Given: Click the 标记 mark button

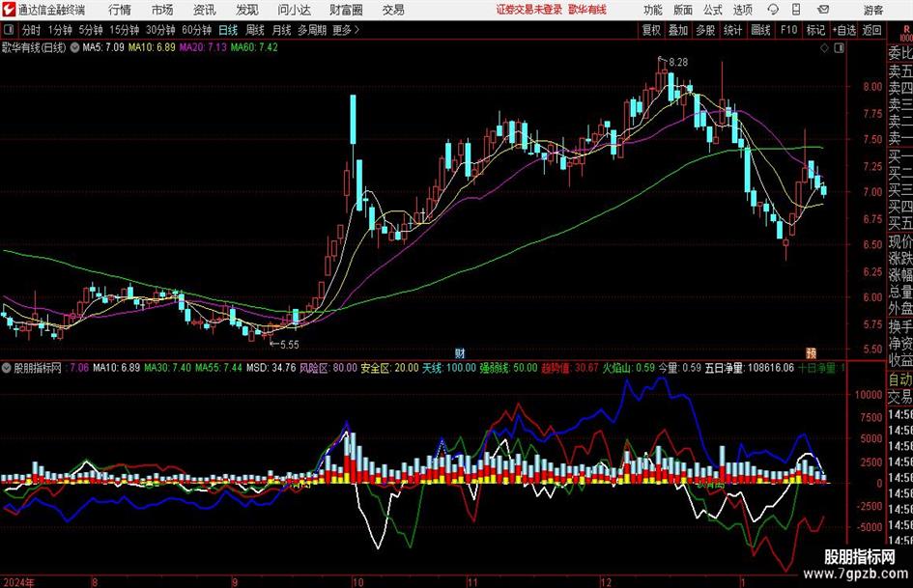Looking at the screenshot, I should pyautogui.click(x=815, y=30).
